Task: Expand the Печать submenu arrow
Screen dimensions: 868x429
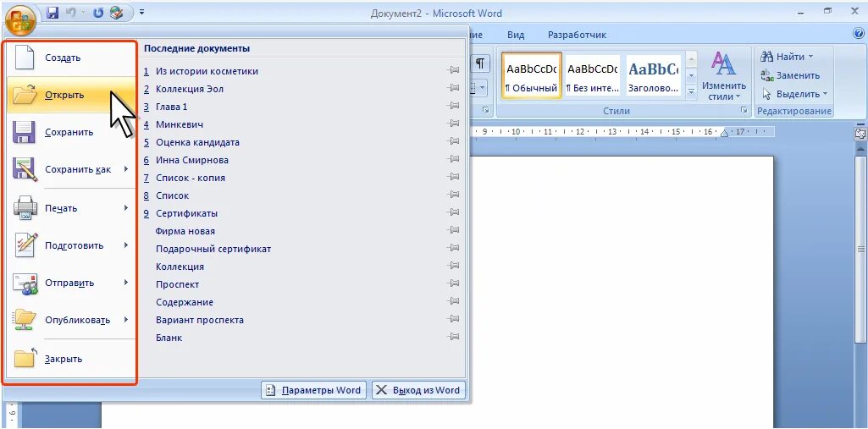Action: [x=127, y=208]
